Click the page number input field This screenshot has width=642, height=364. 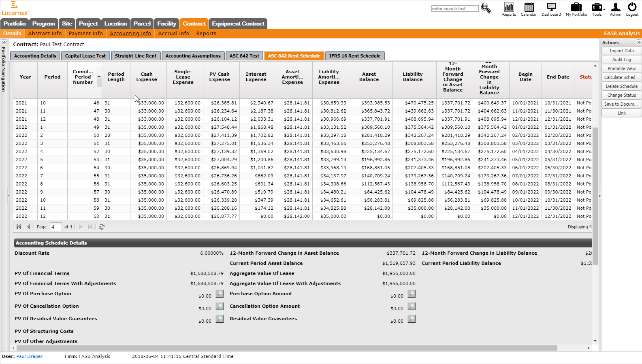pyautogui.click(x=55, y=227)
